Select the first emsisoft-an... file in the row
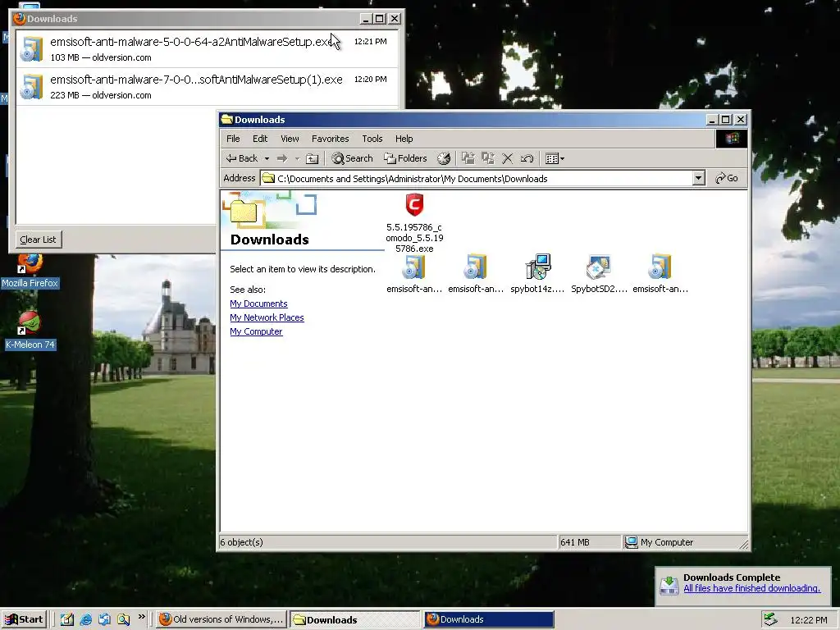840x630 pixels. point(414,274)
